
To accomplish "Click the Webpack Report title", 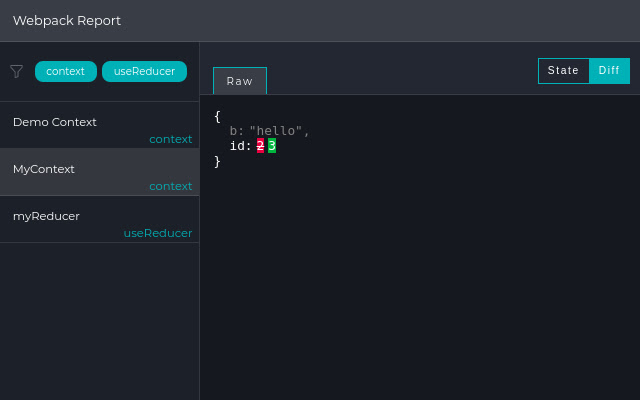I will (x=67, y=20).
